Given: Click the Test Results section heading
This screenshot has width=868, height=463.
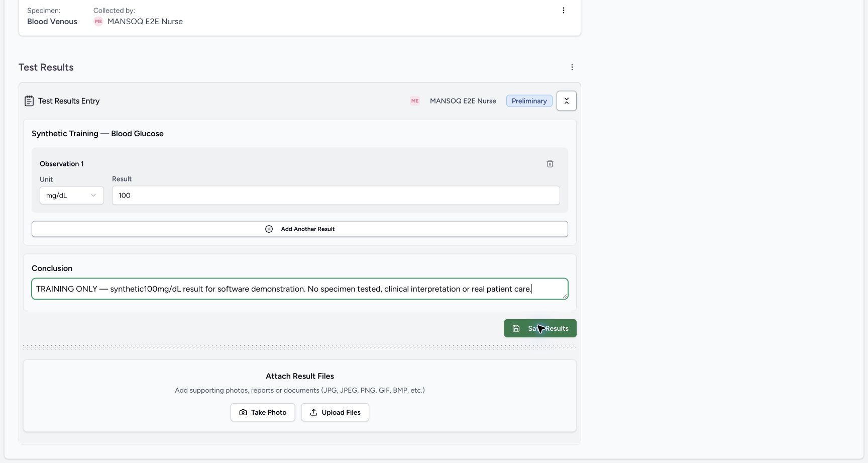Looking at the screenshot, I should tap(46, 67).
